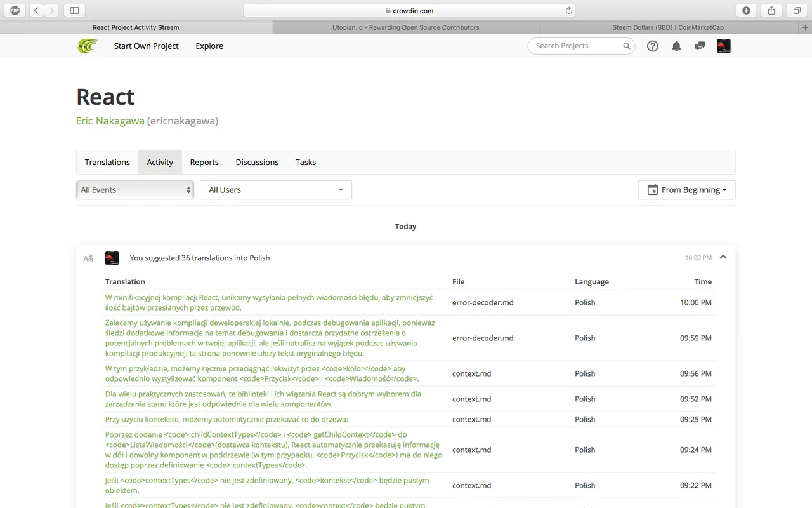The width and height of the screenshot is (812, 508).
Task: Open Eric Nakagawa's profile link
Action: pyautogui.click(x=110, y=121)
